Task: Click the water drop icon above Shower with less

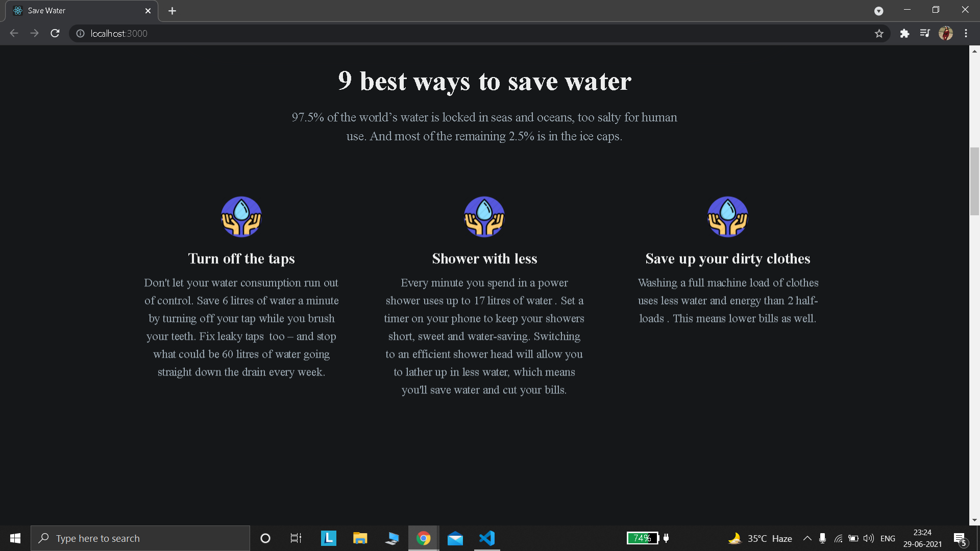Action: [x=484, y=217]
